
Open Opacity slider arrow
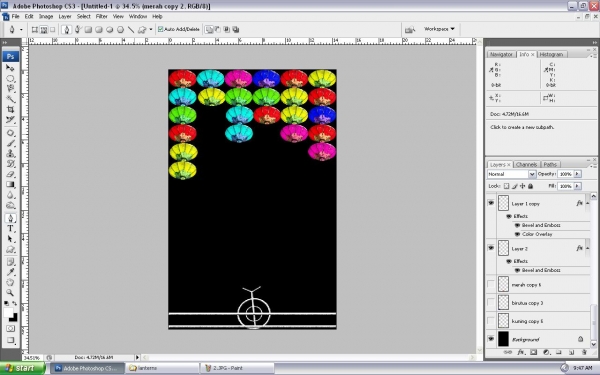tap(577, 174)
